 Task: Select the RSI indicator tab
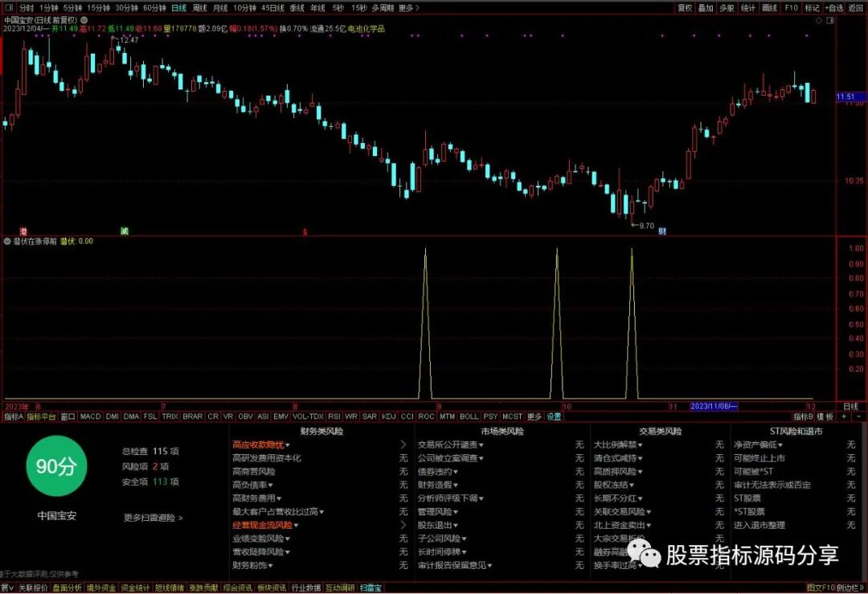[x=334, y=416]
